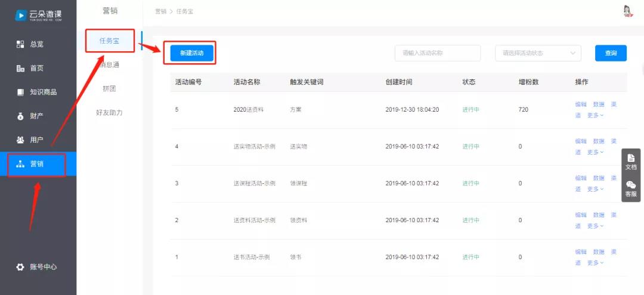Click 编辑 for activity 2020送资料

click(581, 105)
